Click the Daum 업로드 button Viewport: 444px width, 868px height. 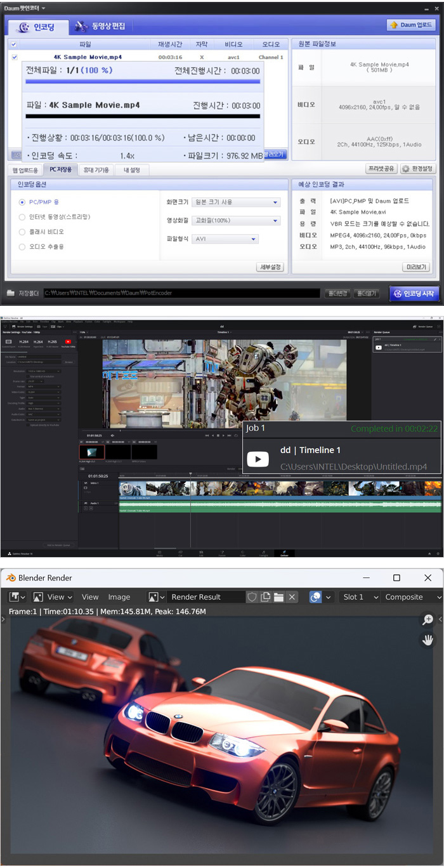(x=411, y=25)
